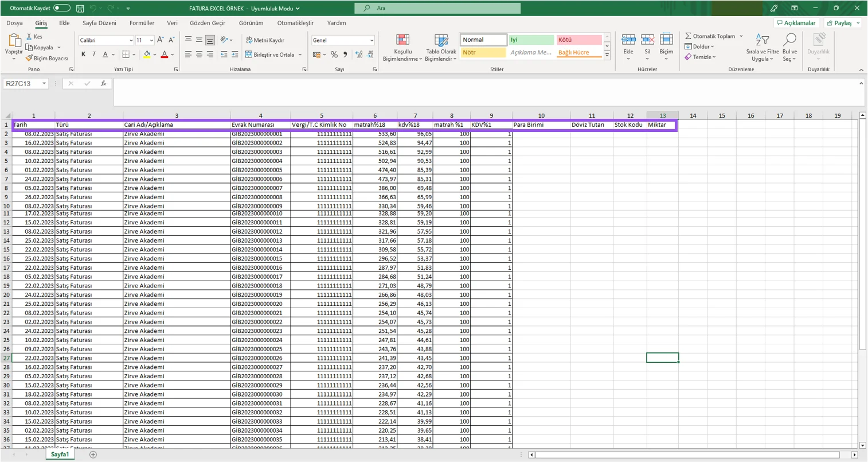The image size is (868, 462).
Task: Increase indent
Action: click(x=235, y=55)
